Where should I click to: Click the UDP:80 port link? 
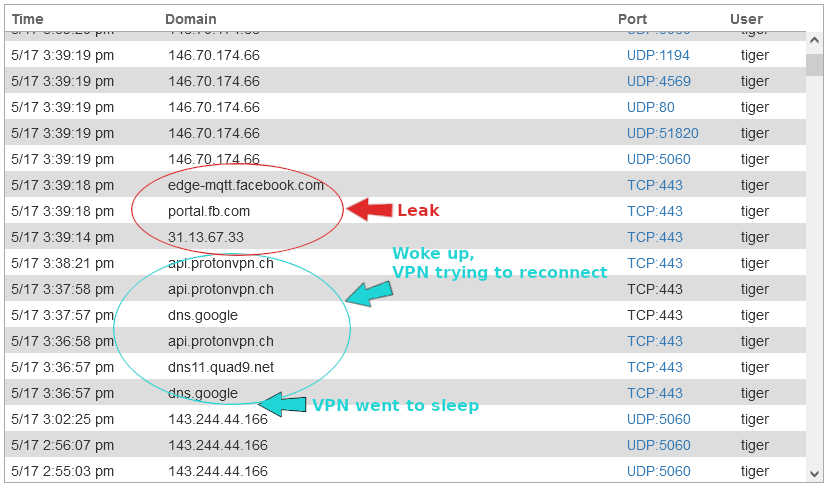pyautogui.click(x=651, y=107)
